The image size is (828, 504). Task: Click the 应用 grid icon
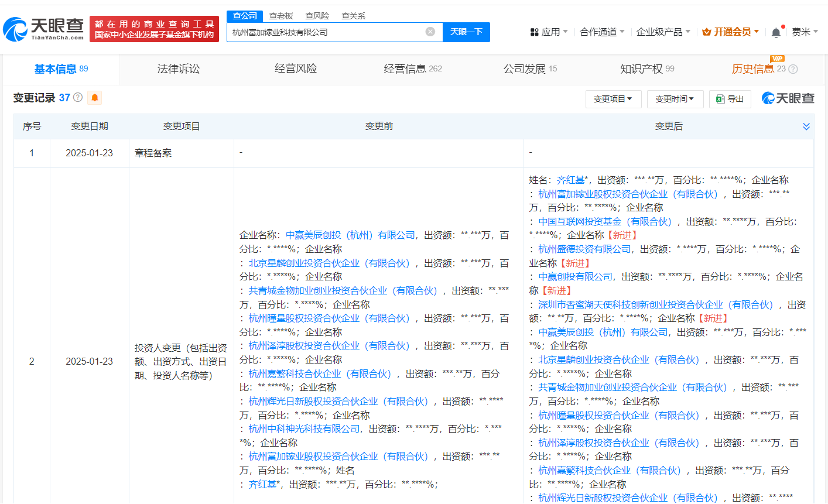click(534, 32)
